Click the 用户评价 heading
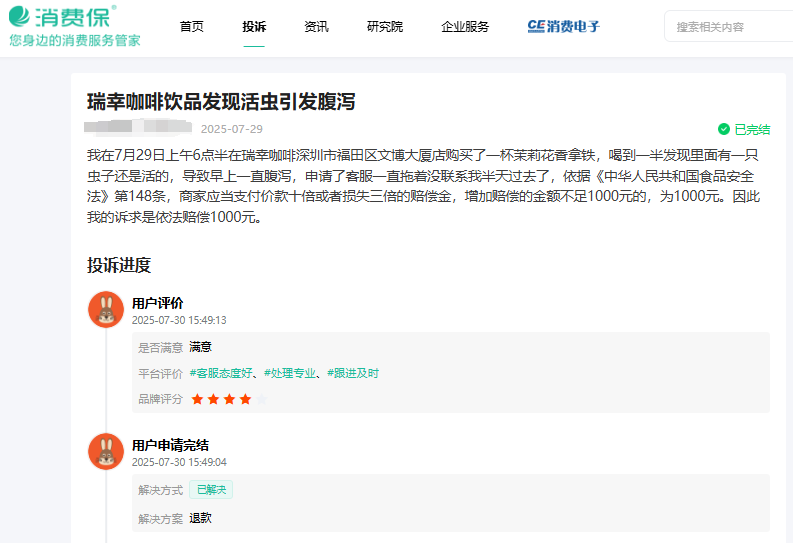 [157, 303]
